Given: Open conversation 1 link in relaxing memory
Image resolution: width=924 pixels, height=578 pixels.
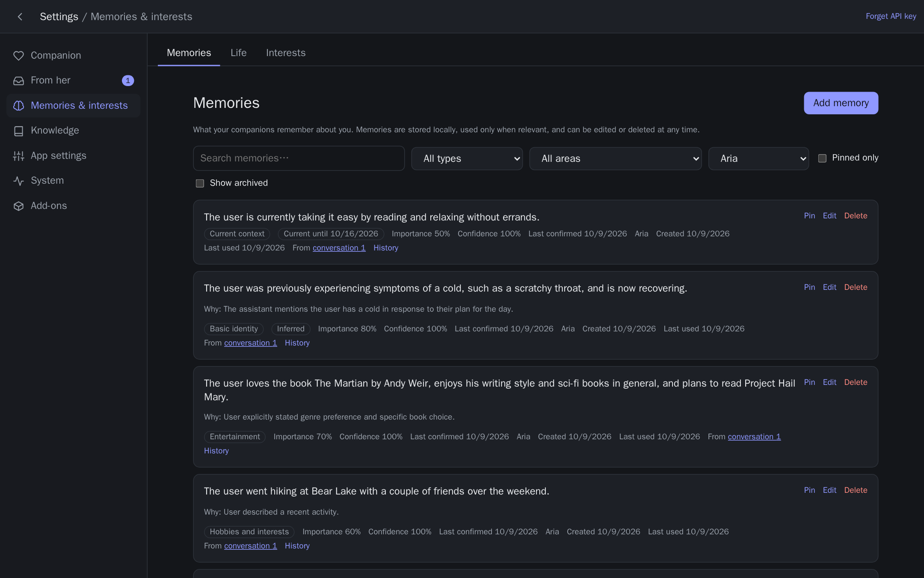Looking at the screenshot, I should [339, 248].
